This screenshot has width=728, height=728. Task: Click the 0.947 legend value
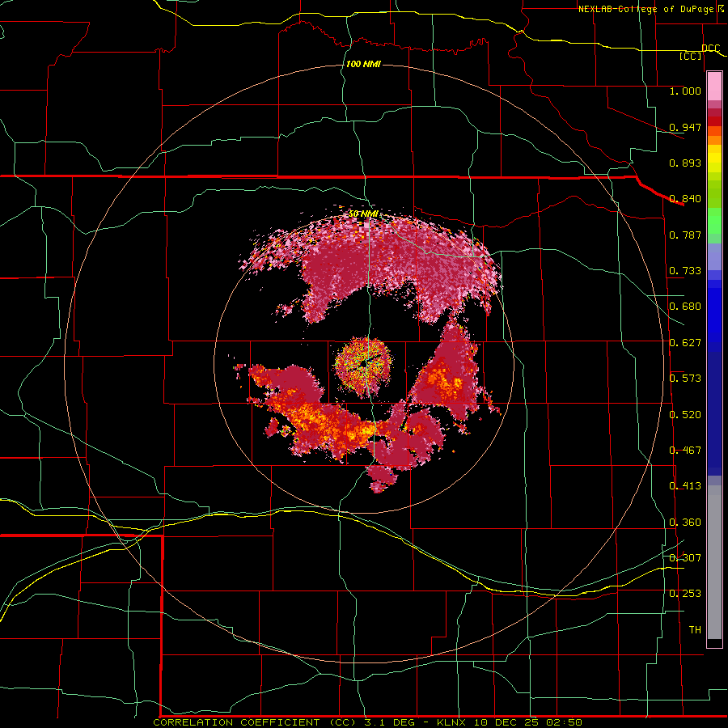point(685,127)
